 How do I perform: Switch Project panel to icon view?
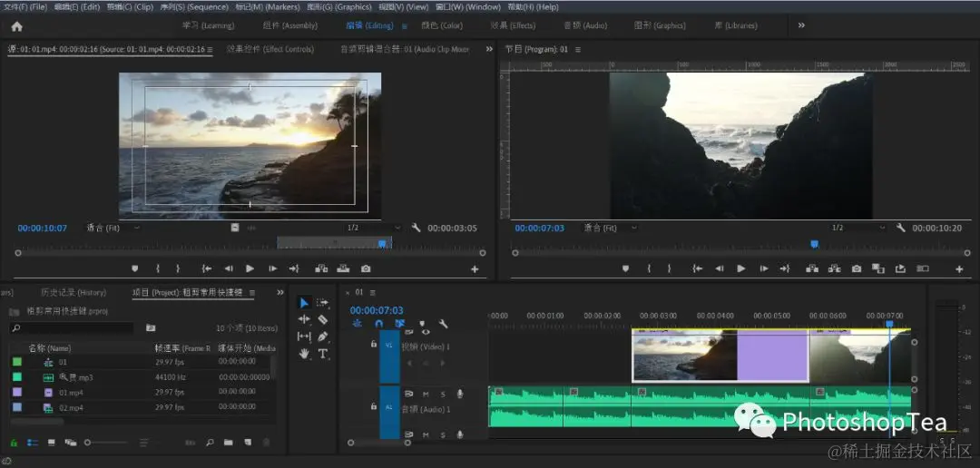51,443
